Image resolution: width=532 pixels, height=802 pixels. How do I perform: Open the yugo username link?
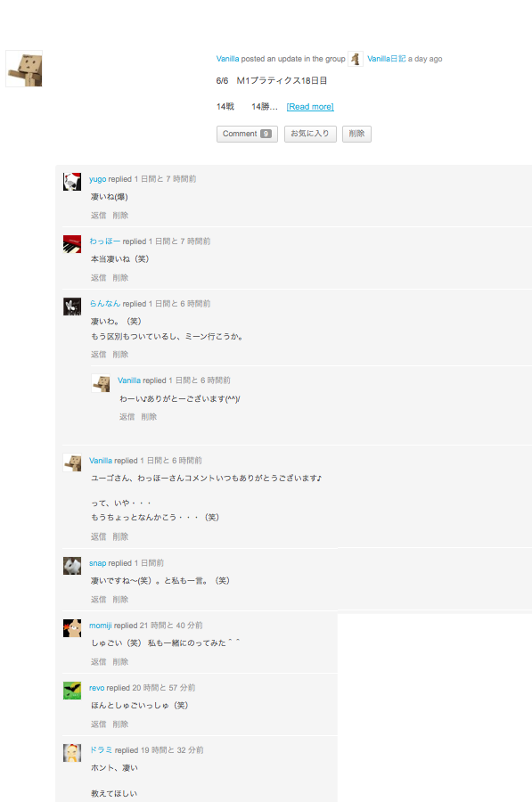pyautogui.click(x=98, y=179)
